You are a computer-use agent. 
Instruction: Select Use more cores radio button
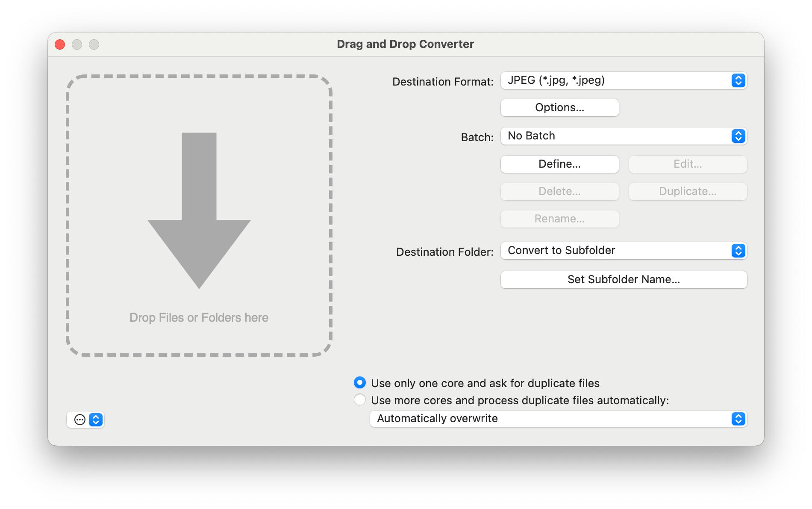click(x=360, y=400)
